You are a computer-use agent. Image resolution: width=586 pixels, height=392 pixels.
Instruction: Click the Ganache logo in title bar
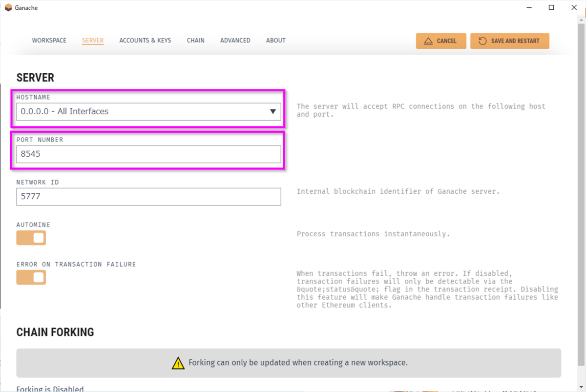[8, 7]
